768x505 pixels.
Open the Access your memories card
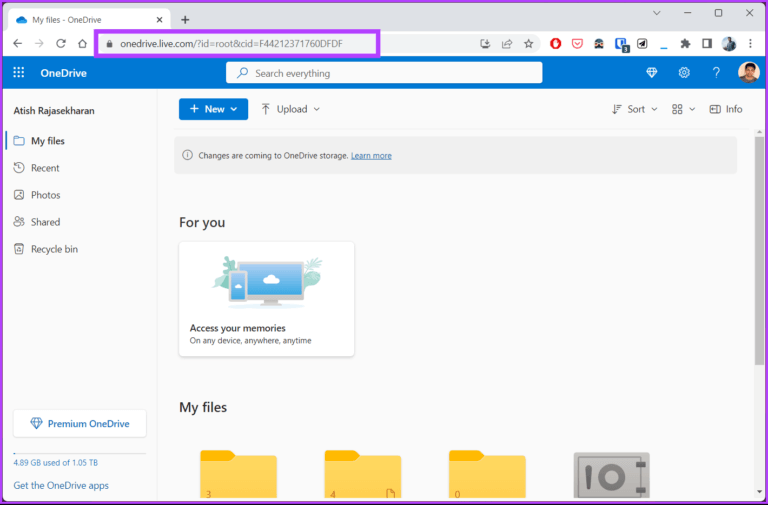click(266, 299)
